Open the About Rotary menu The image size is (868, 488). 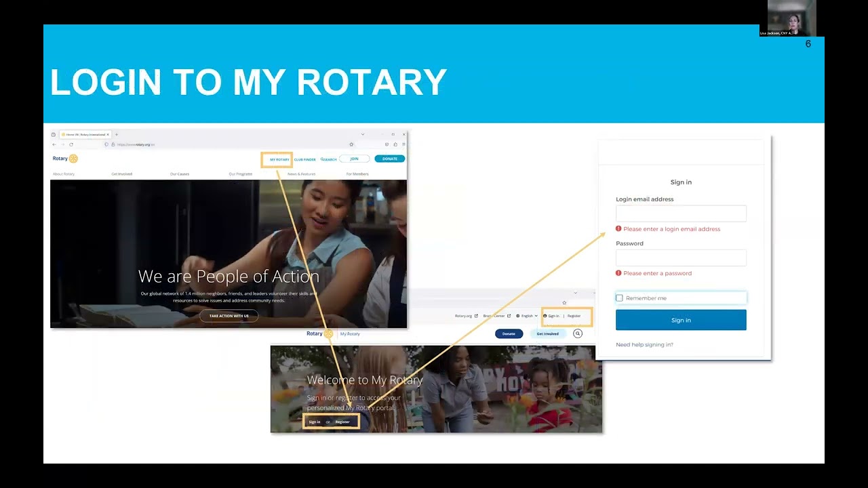[64, 174]
